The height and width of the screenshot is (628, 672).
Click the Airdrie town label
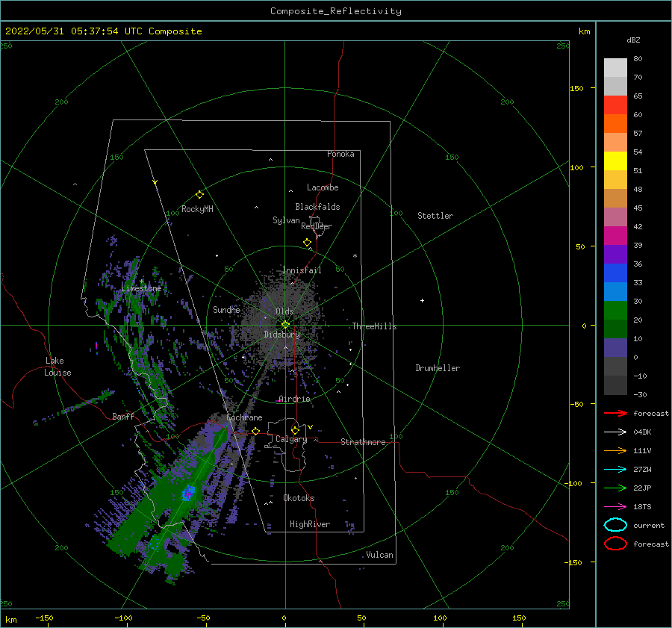[x=294, y=399]
